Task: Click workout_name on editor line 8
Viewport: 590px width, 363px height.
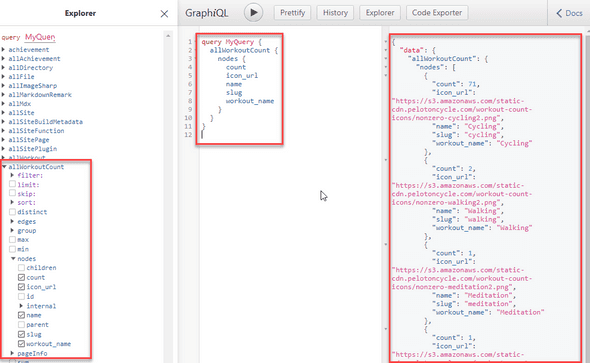Action: 250,101
